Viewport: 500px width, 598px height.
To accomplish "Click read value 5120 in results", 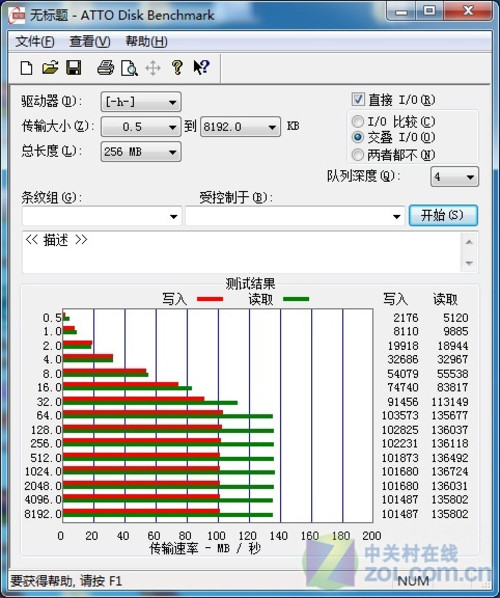I will pyautogui.click(x=455, y=318).
